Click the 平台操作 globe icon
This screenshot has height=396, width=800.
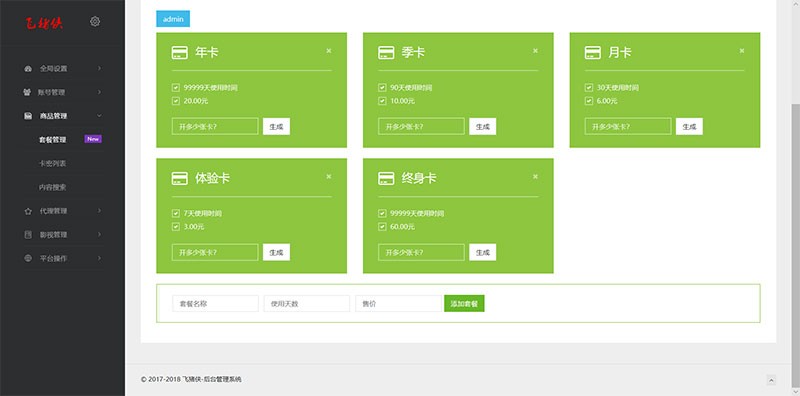(28, 258)
